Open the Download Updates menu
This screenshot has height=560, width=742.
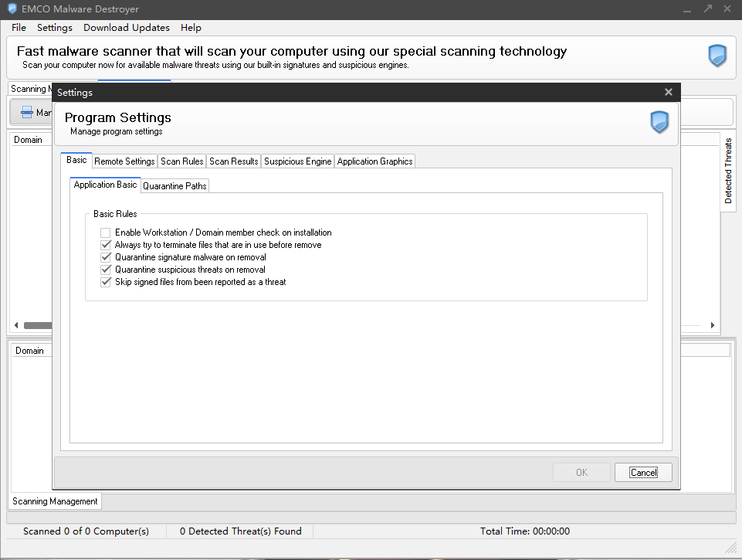tap(127, 28)
